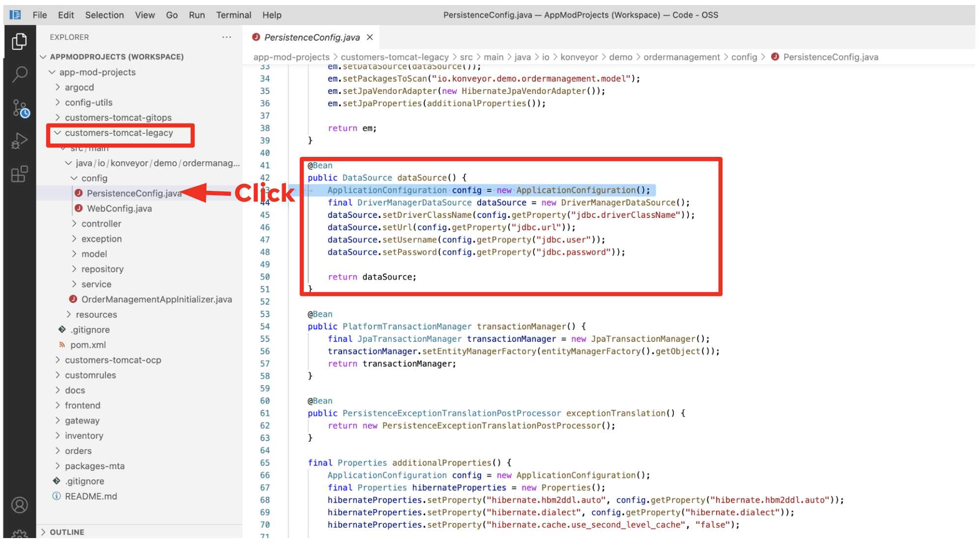Click the Java icon in breadcrumb filename
This screenshot has height=542, width=980.
(x=775, y=57)
